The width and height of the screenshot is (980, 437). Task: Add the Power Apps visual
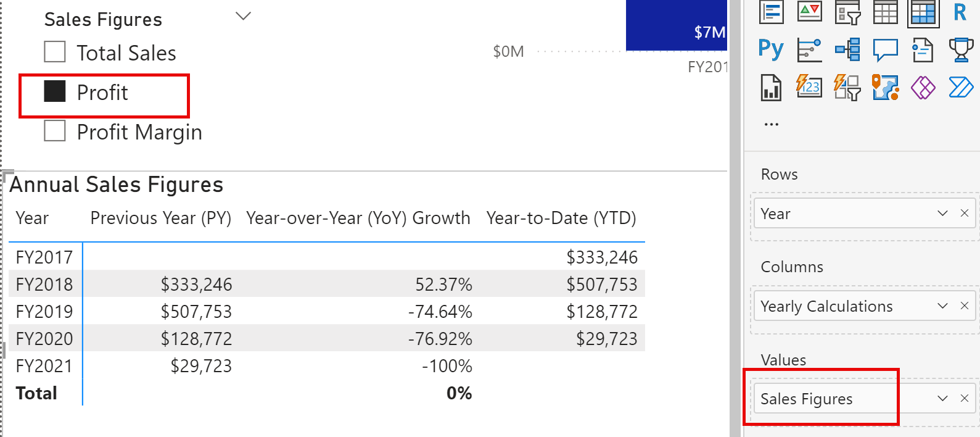coord(923,88)
